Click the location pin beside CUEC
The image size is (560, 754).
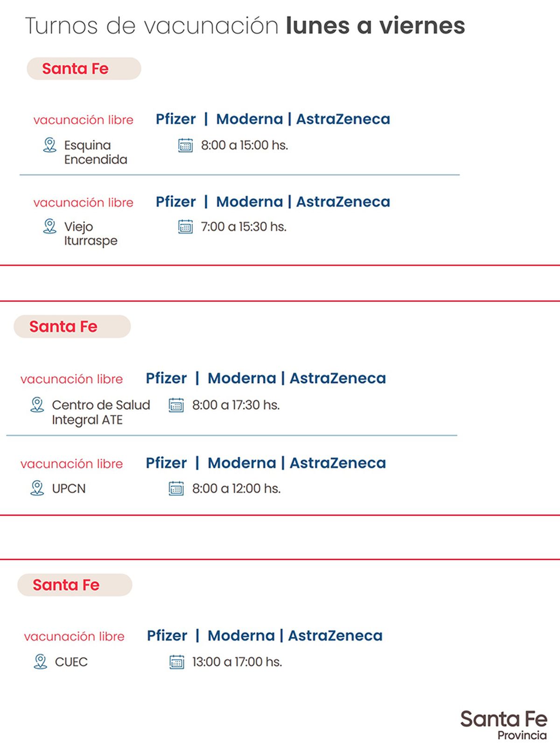point(41,662)
